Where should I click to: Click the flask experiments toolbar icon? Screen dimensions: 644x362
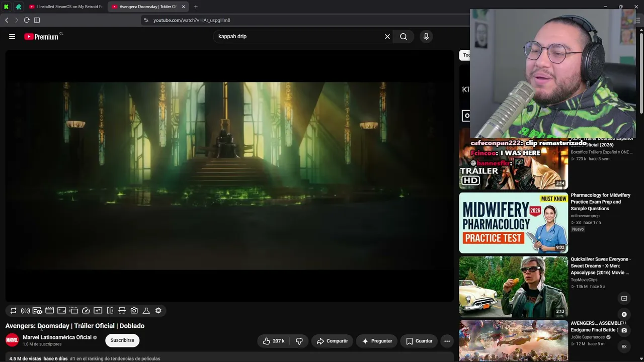(x=146, y=311)
